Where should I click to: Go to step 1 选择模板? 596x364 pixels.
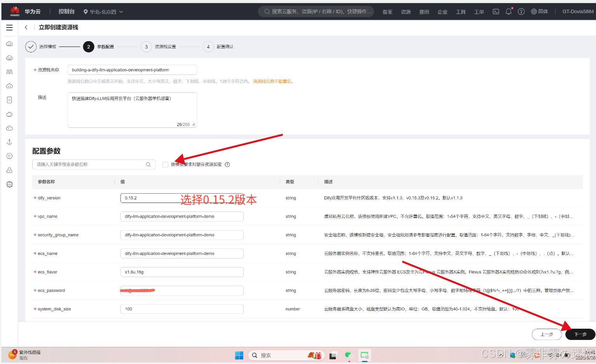click(x=41, y=47)
